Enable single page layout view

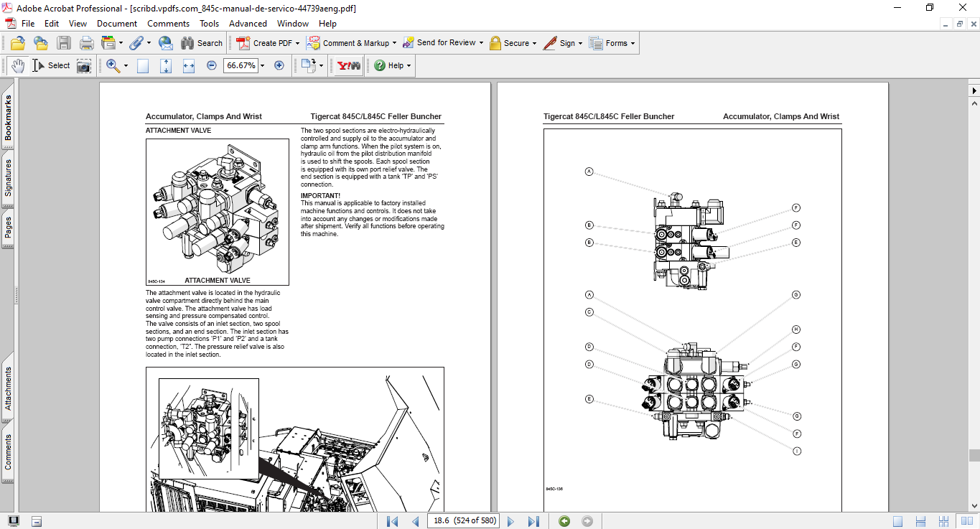pyautogui.click(x=897, y=521)
